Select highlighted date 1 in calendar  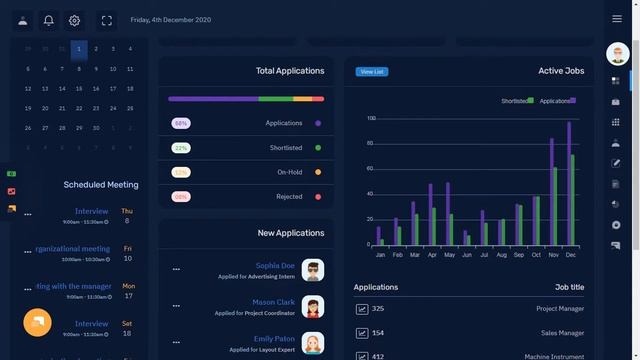tap(79, 50)
